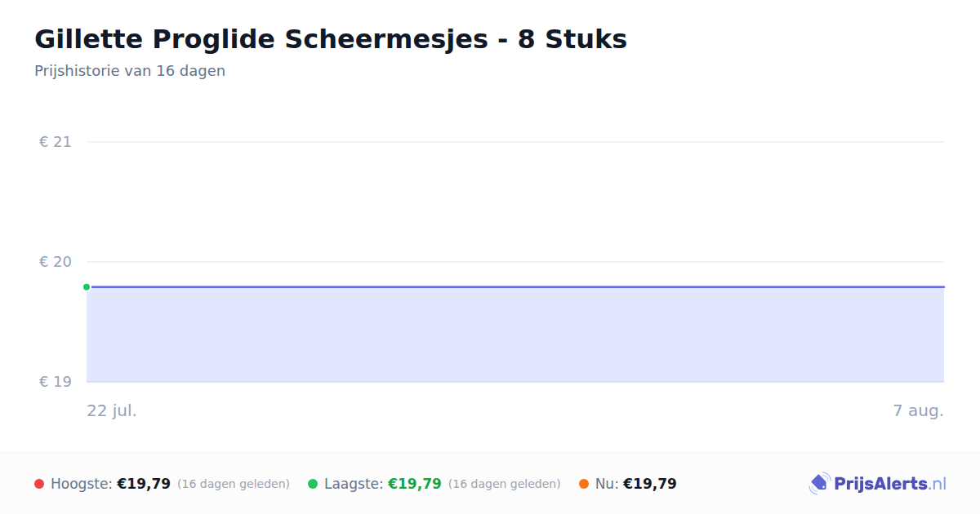Viewport: 980px width, 514px height.
Task: Click the green lowest-price marker on the chart line
Action: point(87,287)
